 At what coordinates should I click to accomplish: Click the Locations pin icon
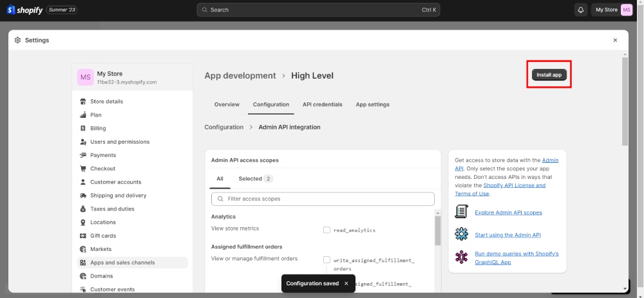(x=83, y=222)
